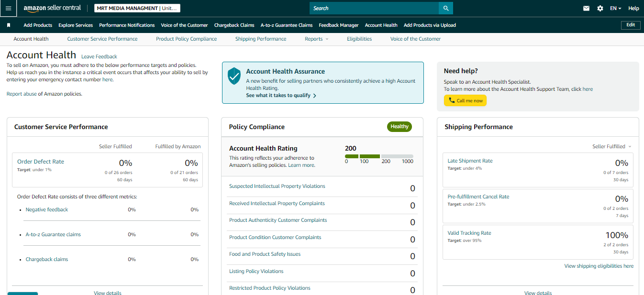This screenshot has height=295, width=644.
Task: Open Restricted Product Policy Violations
Action: coord(270,288)
